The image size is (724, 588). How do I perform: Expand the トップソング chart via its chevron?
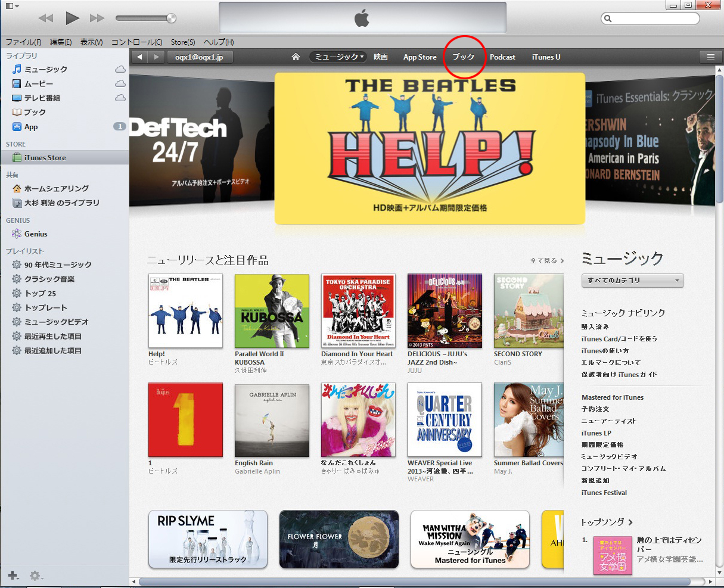[630, 522]
